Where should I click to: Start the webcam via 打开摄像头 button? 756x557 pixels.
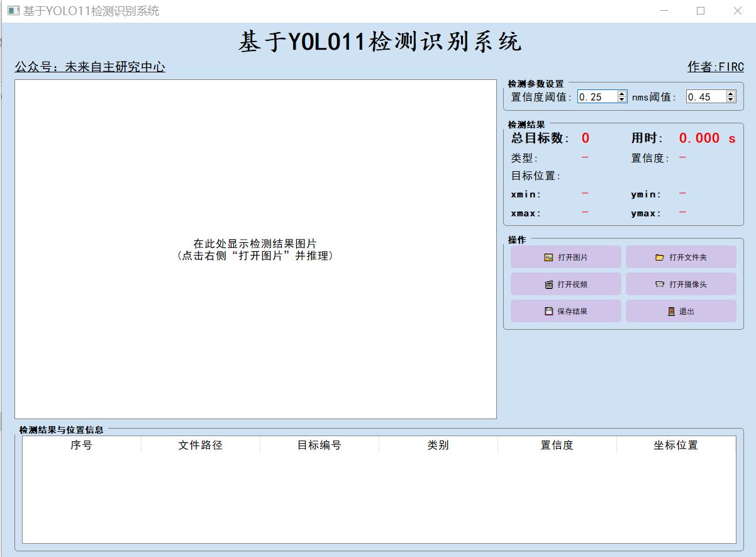(x=681, y=284)
